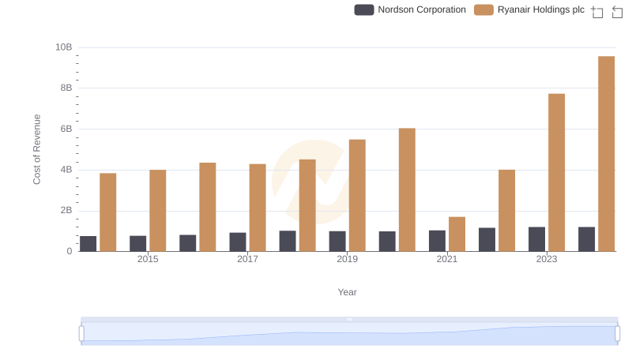Click the 2015 x-axis label
The height and width of the screenshot is (364, 632).
(x=148, y=259)
